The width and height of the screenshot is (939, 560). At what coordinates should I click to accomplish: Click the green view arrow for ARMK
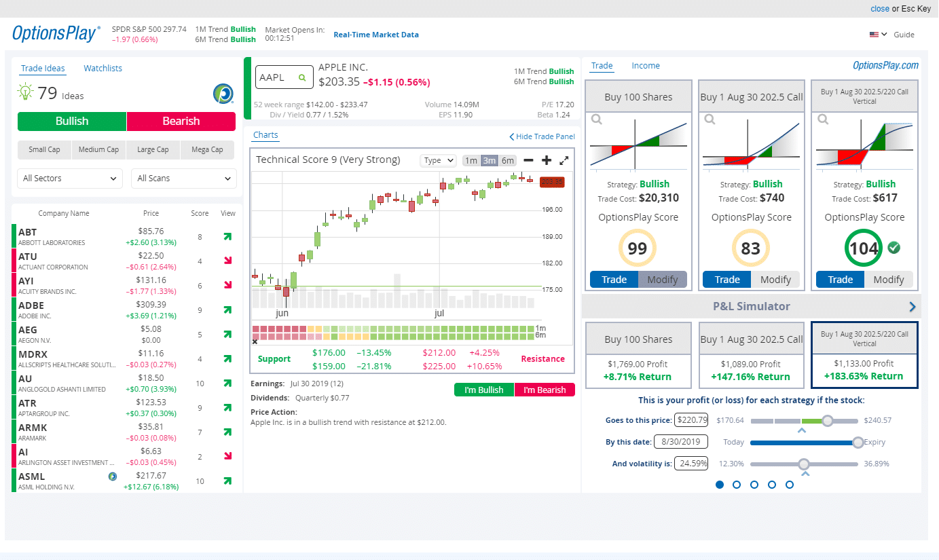227,432
